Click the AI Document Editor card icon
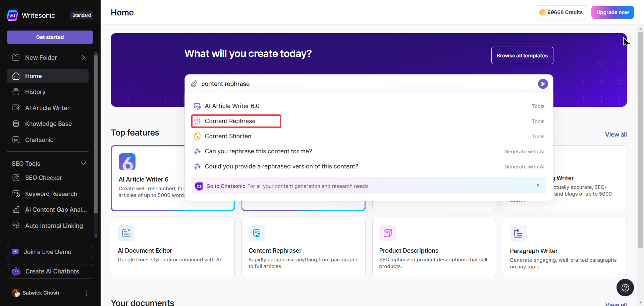 coord(126,233)
